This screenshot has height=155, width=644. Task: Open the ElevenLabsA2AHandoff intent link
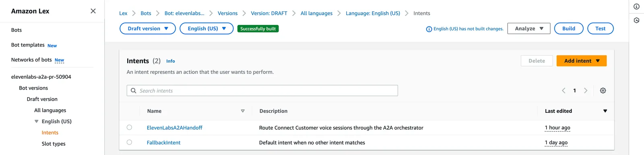point(175,128)
